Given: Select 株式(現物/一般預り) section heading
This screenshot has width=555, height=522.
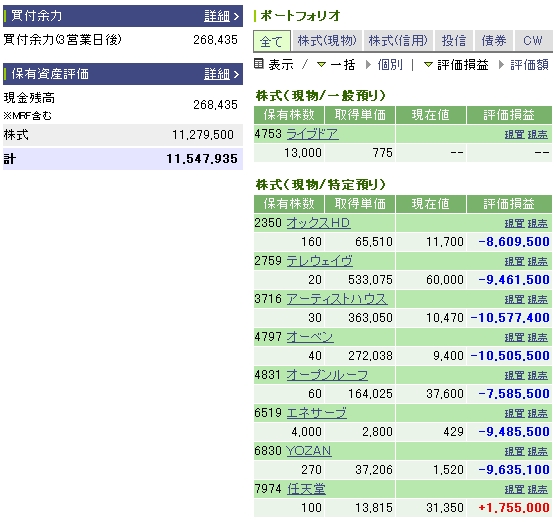Looking at the screenshot, I should (321, 96).
